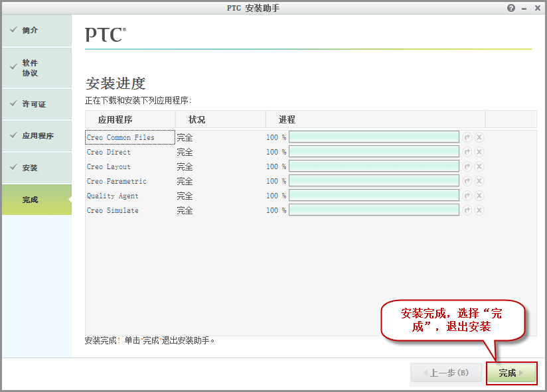Select the Creo Layout row name
Viewport: 547px width, 392px height.
(108, 167)
